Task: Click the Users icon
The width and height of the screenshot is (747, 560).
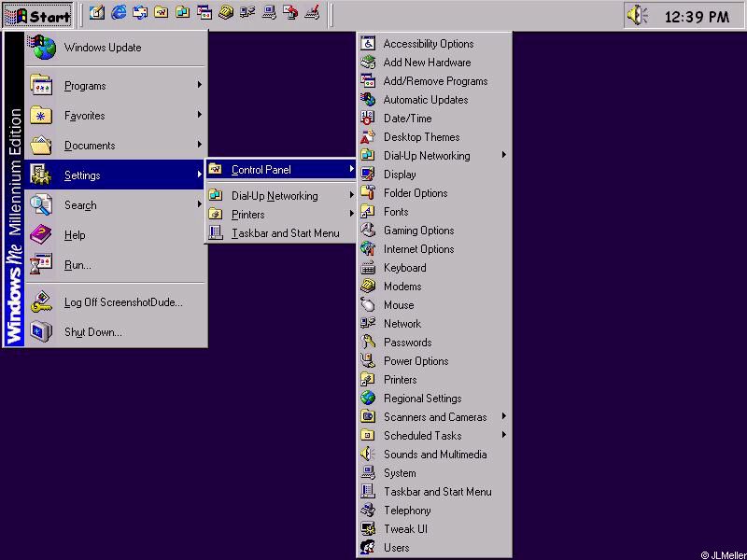Action: [x=368, y=548]
